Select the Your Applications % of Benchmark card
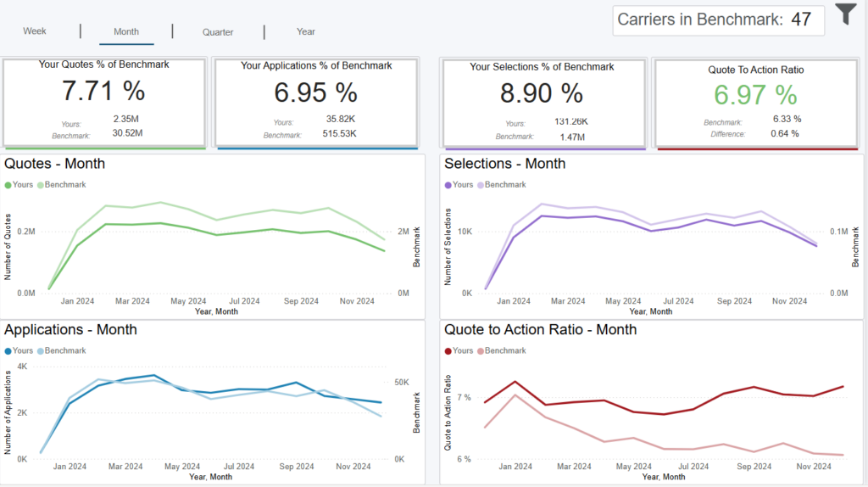This screenshot has height=487, width=868. tap(316, 102)
